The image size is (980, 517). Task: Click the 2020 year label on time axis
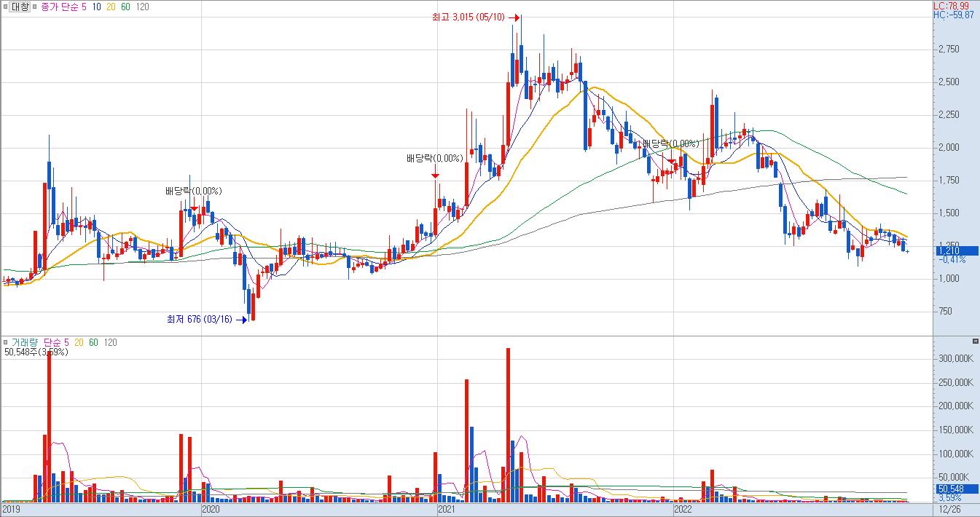pyautogui.click(x=209, y=510)
